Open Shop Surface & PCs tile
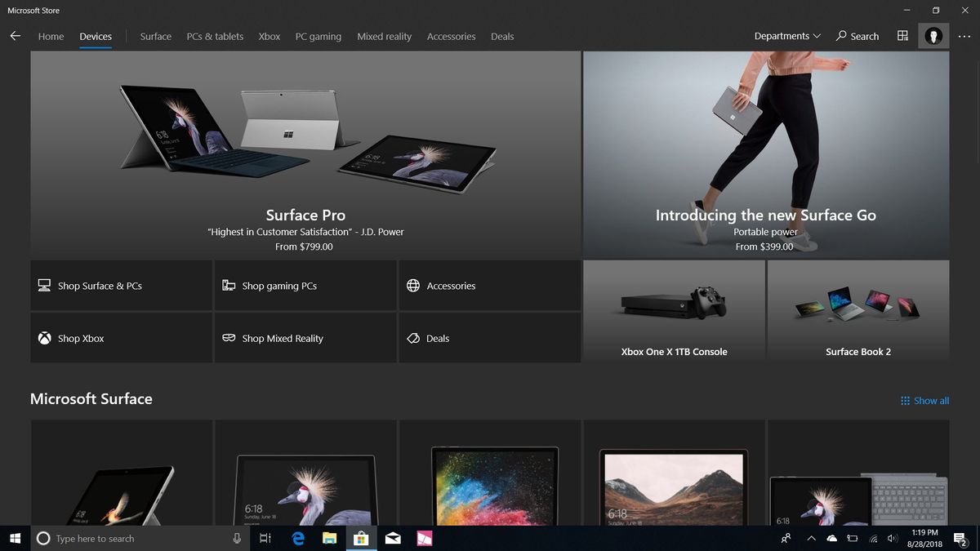 click(x=121, y=286)
